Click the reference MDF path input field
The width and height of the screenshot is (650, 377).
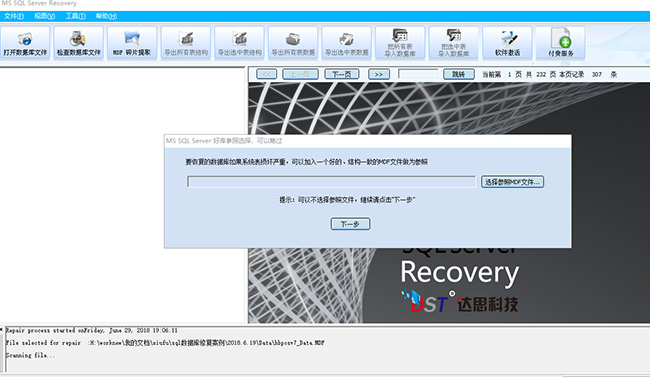[x=331, y=182]
